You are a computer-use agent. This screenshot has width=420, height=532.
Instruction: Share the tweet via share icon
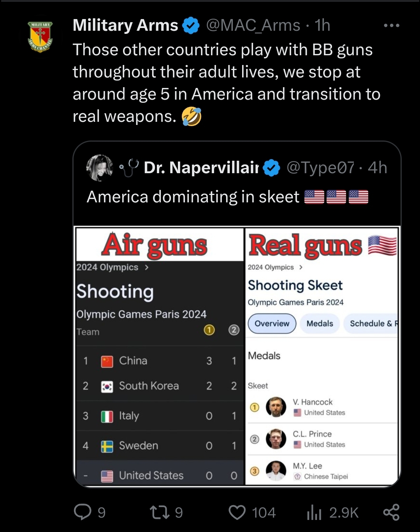click(391, 512)
